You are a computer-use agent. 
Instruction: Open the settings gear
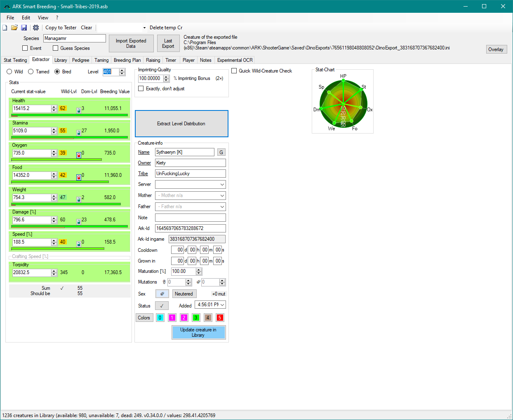pyautogui.click(x=36, y=27)
